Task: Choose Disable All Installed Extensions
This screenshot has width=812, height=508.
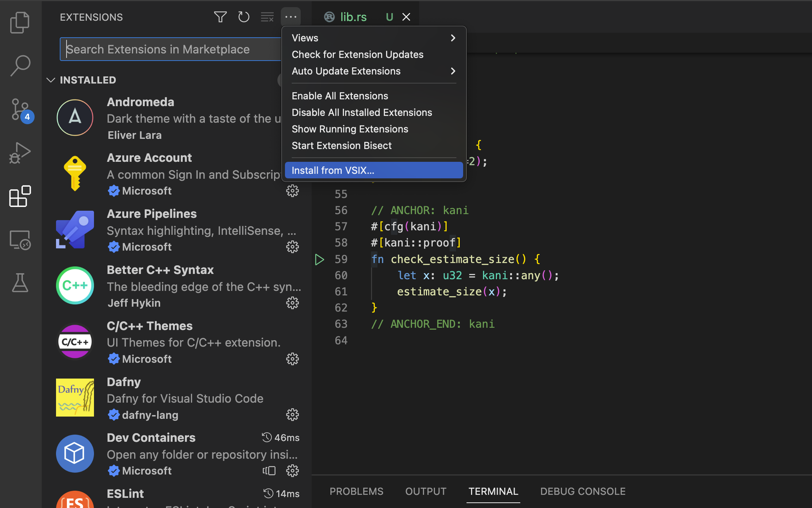Action: (362, 113)
